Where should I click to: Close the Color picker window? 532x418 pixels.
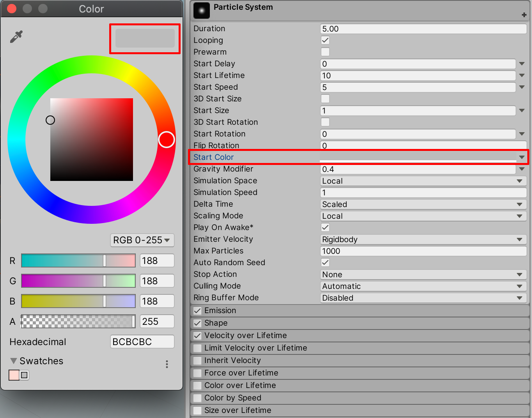12,9
